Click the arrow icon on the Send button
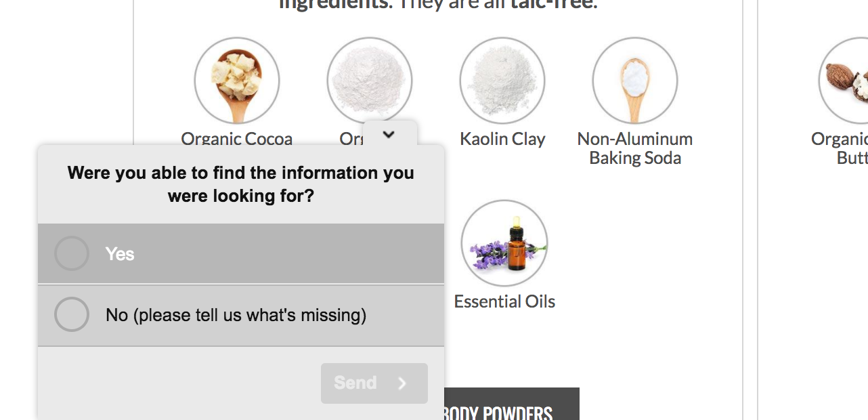The image size is (868, 420). coord(402,383)
